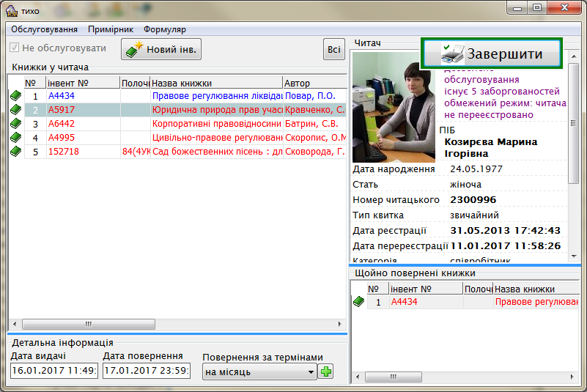Open the 'на місяць' return term dropdown

(259, 372)
